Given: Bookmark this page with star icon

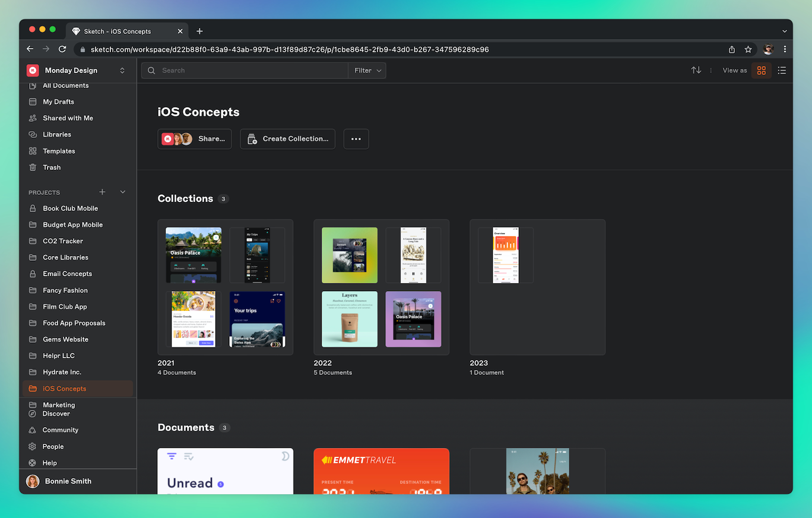Looking at the screenshot, I should pyautogui.click(x=748, y=49).
